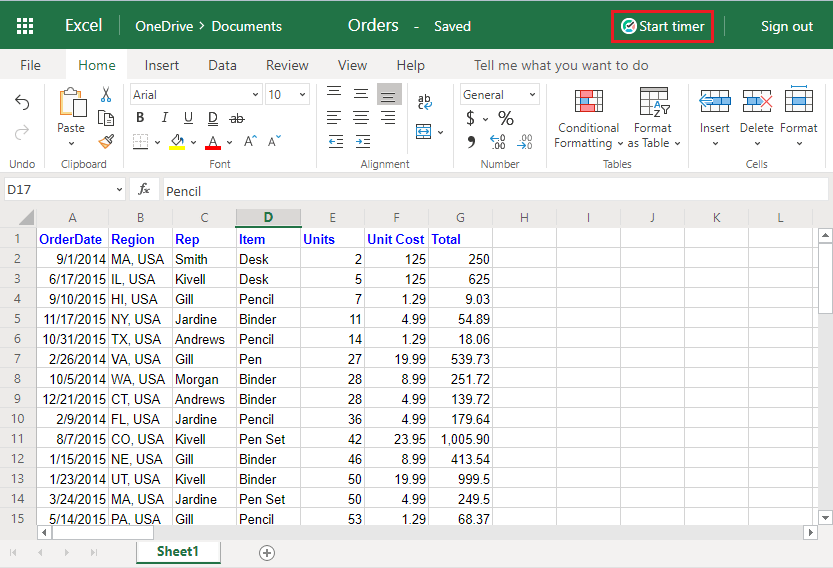Open the File menu
Image resolution: width=833 pixels, height=568 pixels.
[x=30, y=65]
